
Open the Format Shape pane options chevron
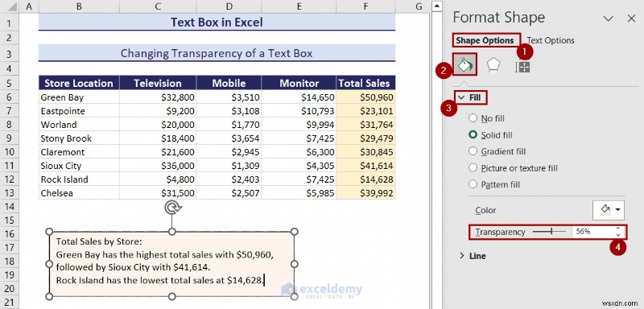pyautogui.click(x=609, y=18)
